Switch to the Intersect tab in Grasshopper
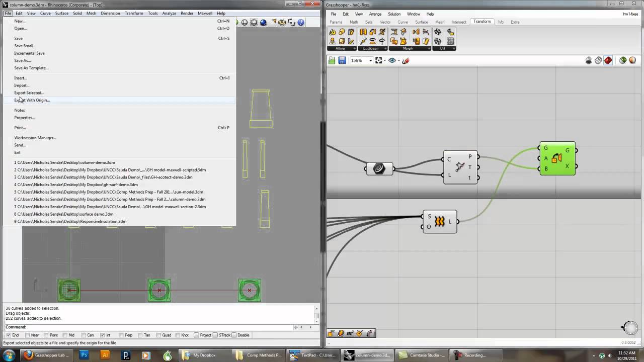The width and height of the screenshot is (644, 362). point(459,22)
